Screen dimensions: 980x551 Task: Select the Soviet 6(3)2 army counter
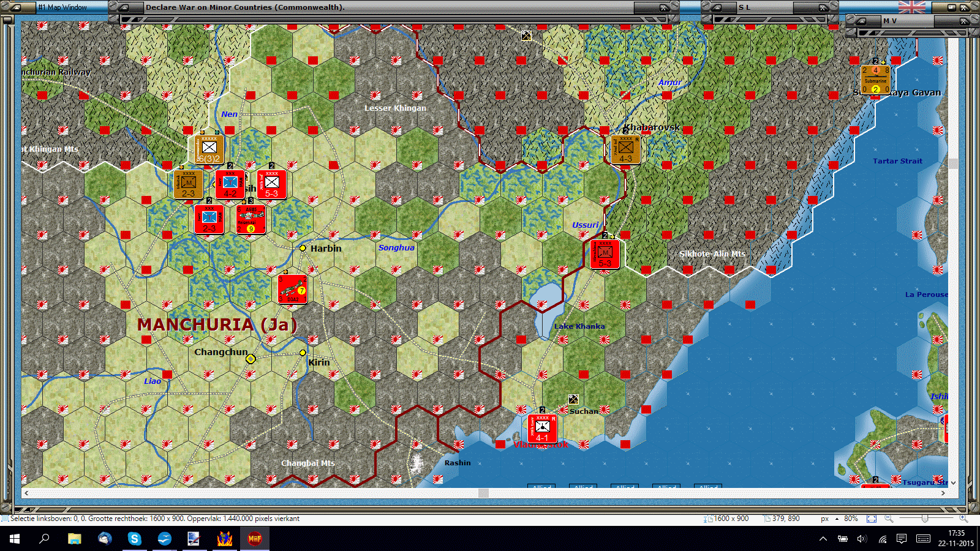click(x=209, y=150)
